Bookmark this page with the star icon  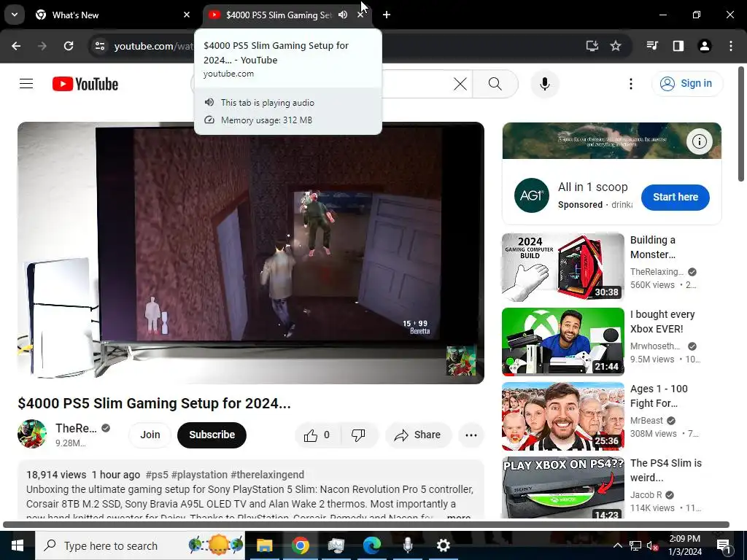click(x=616, y=46)
